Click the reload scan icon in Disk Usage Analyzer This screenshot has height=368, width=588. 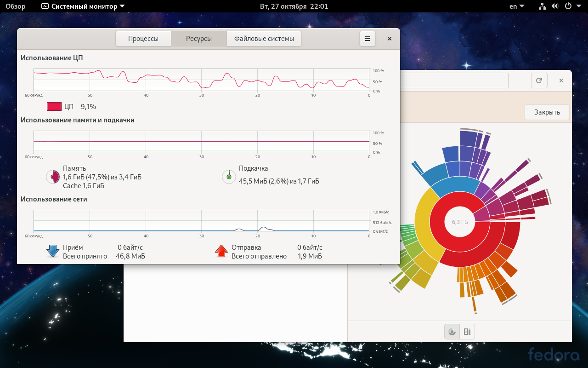[x=539, y=80]
